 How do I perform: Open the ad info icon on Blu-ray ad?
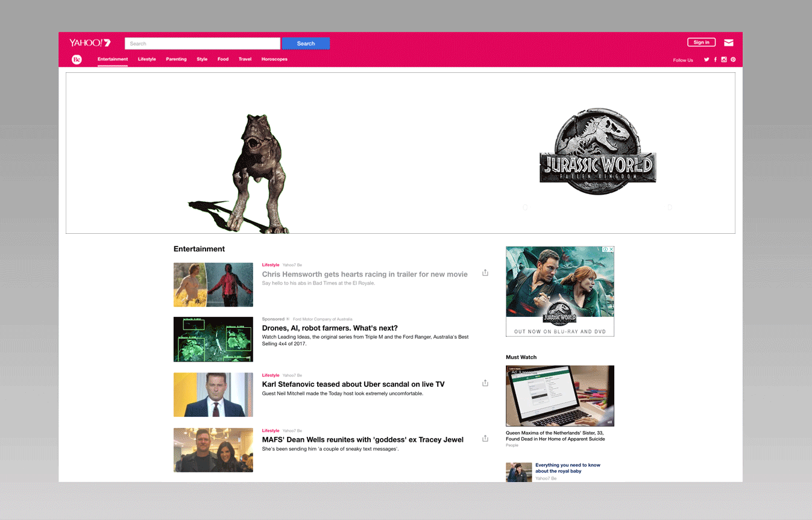[x=606, y=249]
